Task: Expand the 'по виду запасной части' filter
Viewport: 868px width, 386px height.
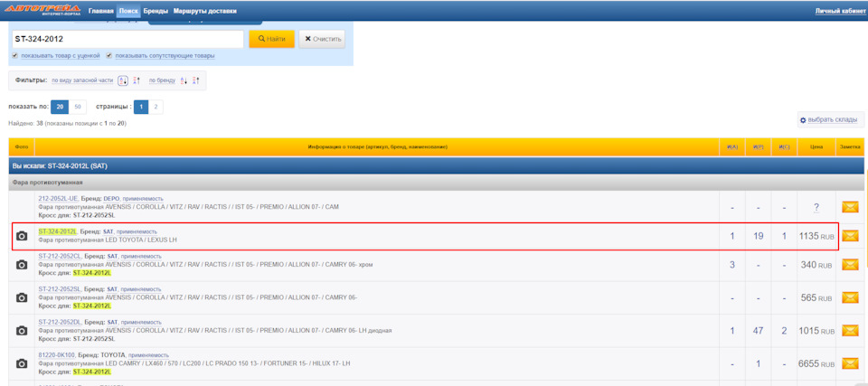Action: click(x=82, y=80)
